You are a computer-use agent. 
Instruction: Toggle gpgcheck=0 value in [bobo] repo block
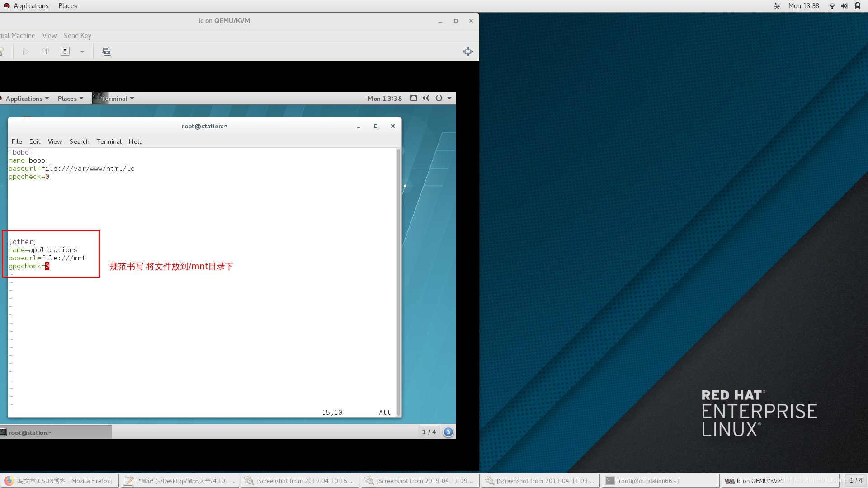click(x=47, y=176)
